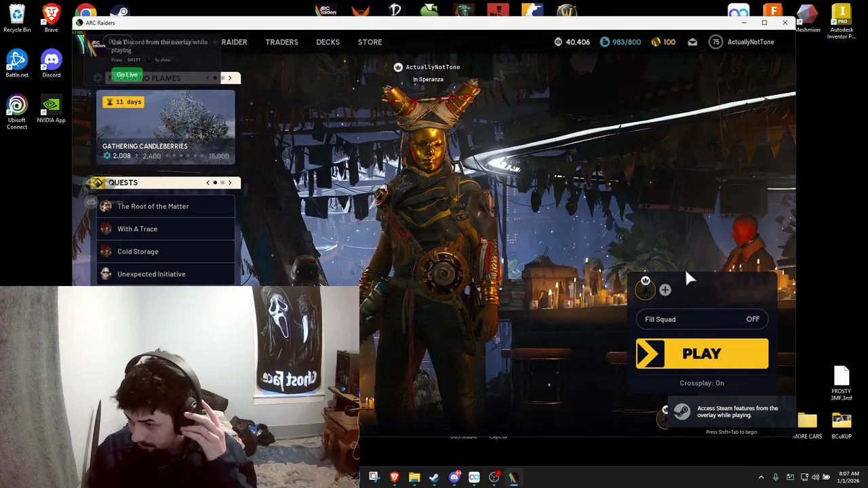Click the Steam overlay notification popup
The width and height of the screenshot is (868, 488).
tap(731, 412)
